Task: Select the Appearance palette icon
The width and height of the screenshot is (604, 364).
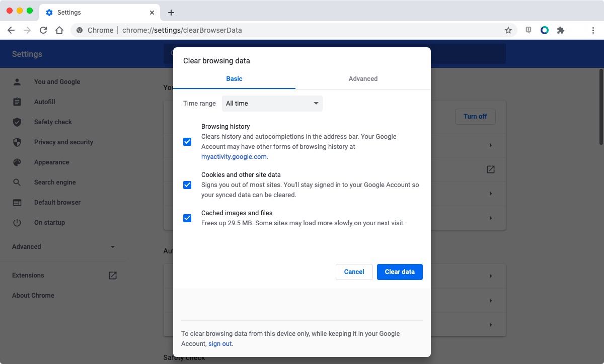Action: [17, 162]
